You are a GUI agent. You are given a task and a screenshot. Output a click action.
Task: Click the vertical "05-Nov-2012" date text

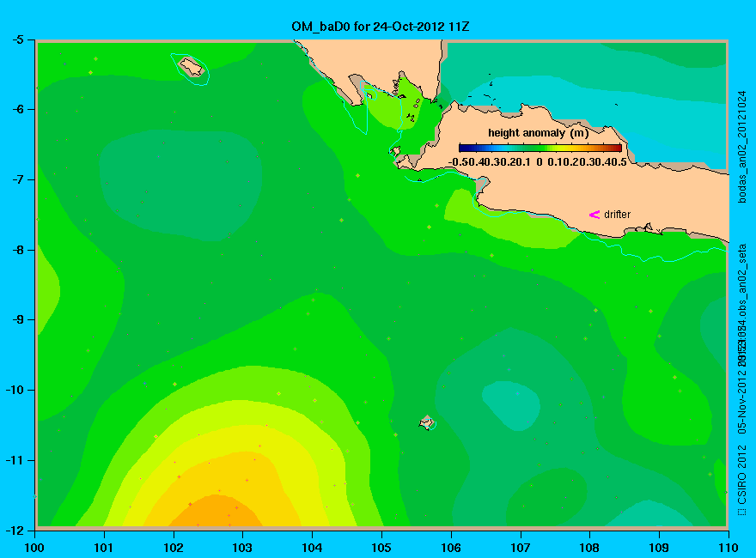tap(742, 401)
